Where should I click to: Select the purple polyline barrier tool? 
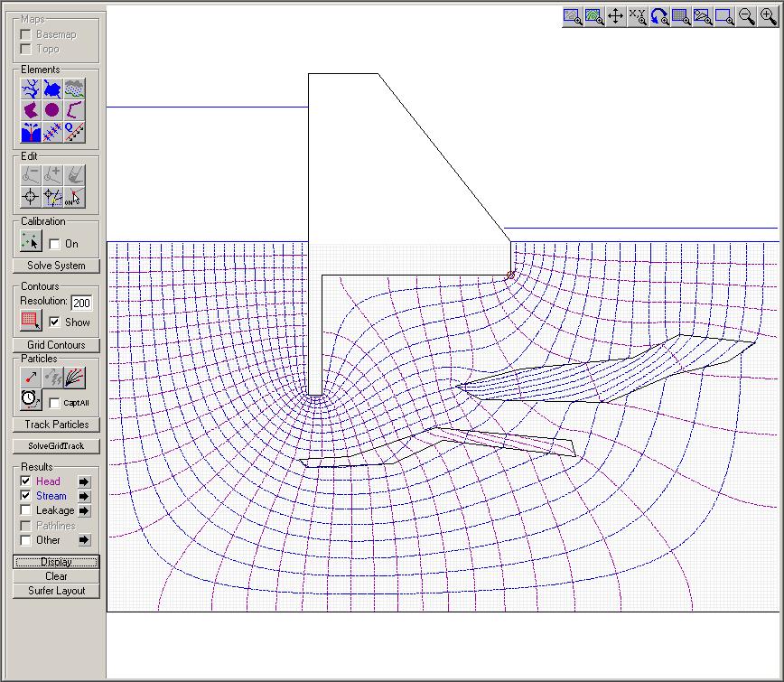click(x=74, y=110)
